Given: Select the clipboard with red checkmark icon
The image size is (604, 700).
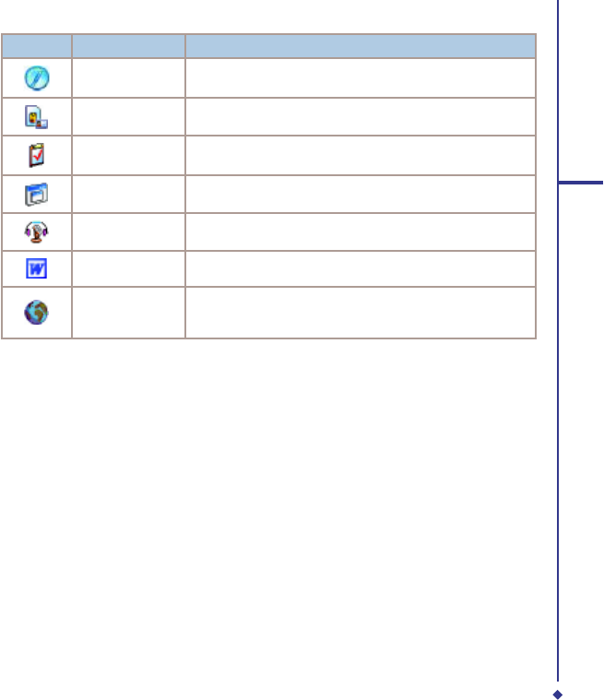Looking at the screenshot, I should click(37, 155).
